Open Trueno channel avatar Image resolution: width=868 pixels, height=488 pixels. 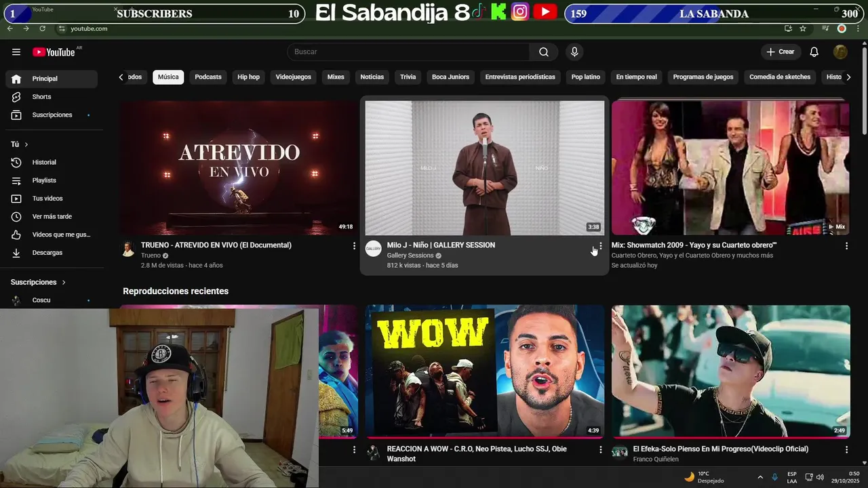click(x=128, y=249)
